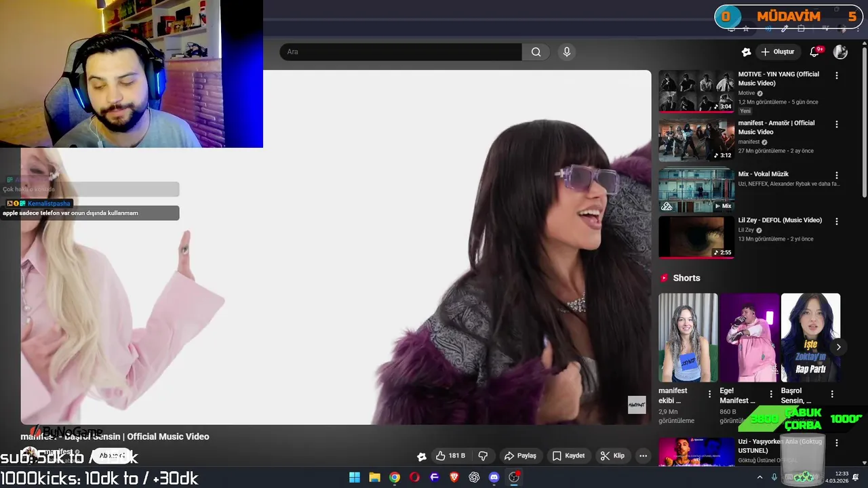This screenshot has height=488, width=868.
Task: Open the manifest - Amatör thumbnail (3:12)
Action: coord(696,140)
